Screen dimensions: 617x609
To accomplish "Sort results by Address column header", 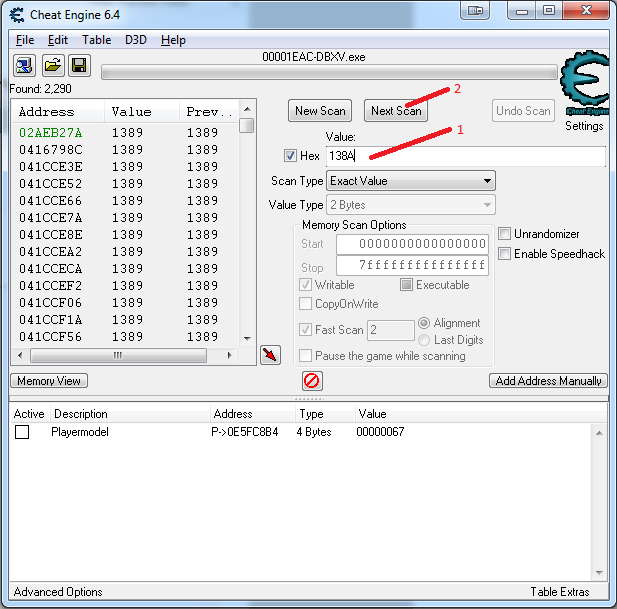I will coord(58,112).
